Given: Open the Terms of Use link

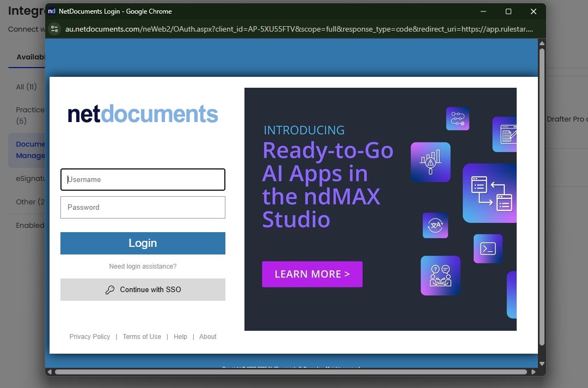Looking at the screenshot, I should coord(142,337).
